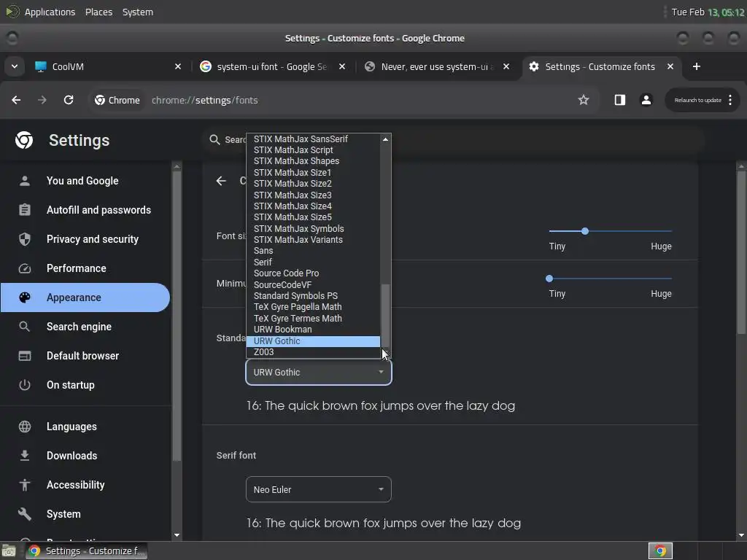Choose Sans font from list
This screenshot has height=560, width=747.
tap(314, 251)
